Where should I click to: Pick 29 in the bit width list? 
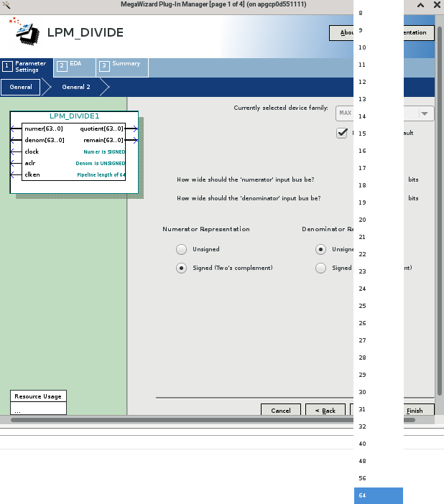(x=379, y=375)
